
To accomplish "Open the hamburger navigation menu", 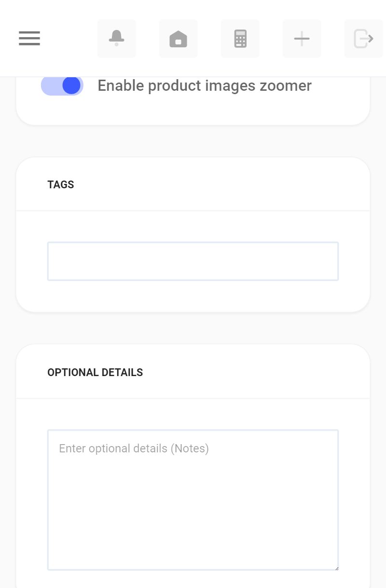I will coord(29,38).
